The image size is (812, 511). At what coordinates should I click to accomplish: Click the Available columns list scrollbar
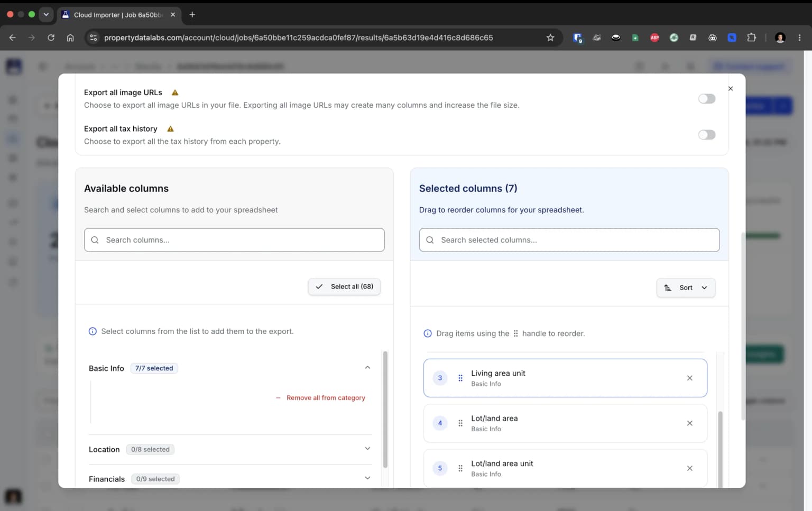[385, 410]
